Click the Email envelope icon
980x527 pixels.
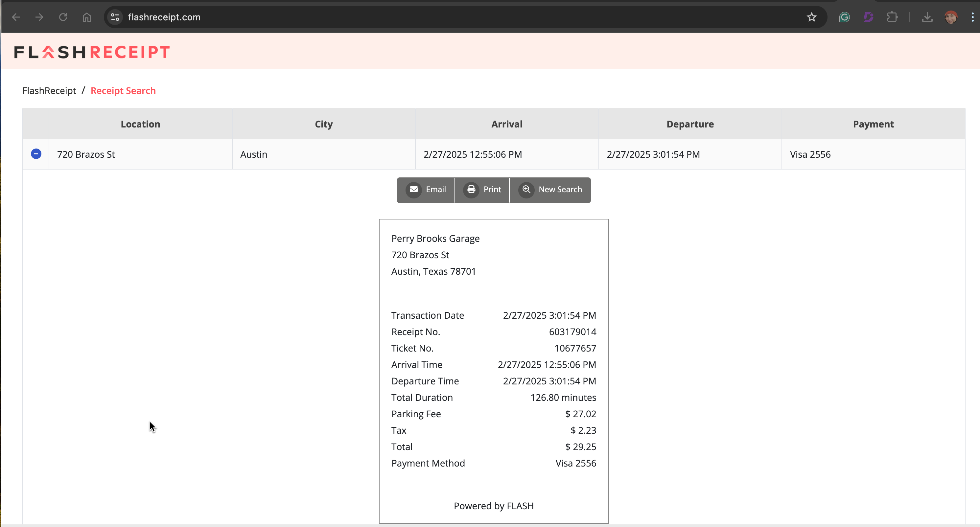tap(413, 189)
